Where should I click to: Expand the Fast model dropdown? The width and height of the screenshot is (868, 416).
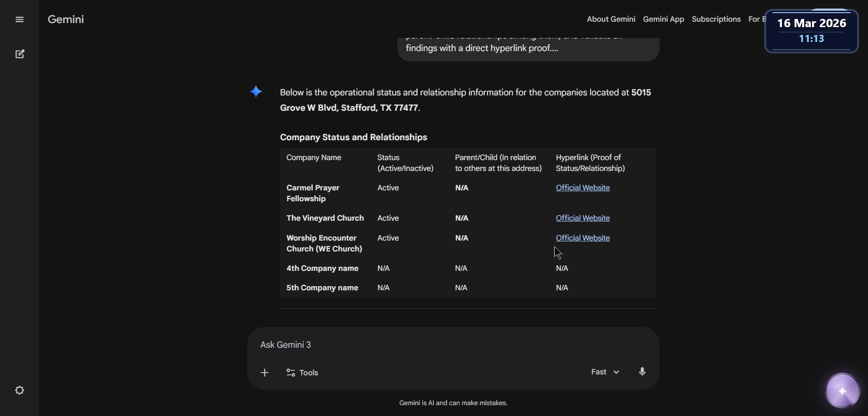coord(605,372)
